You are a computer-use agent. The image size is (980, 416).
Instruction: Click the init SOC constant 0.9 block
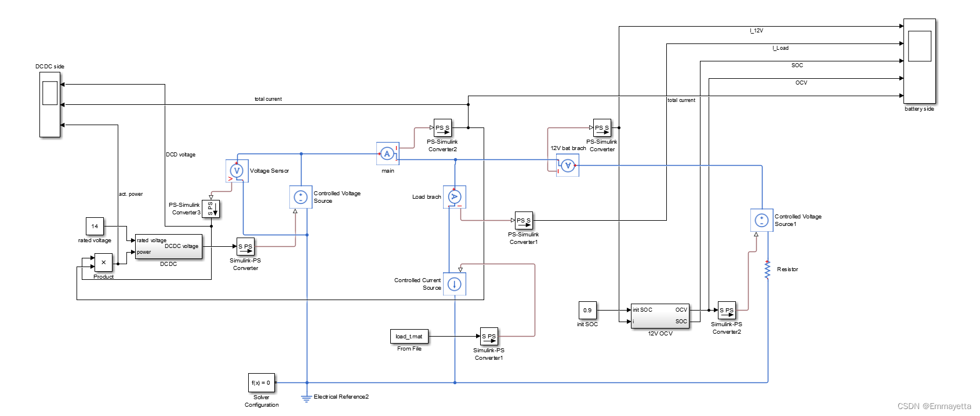587,310
